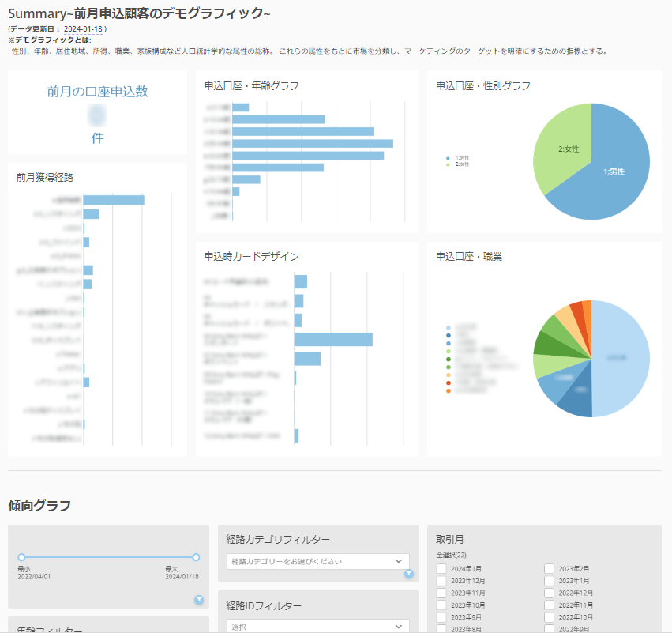Click the 2:女性 legend entry

coord(458,164)
